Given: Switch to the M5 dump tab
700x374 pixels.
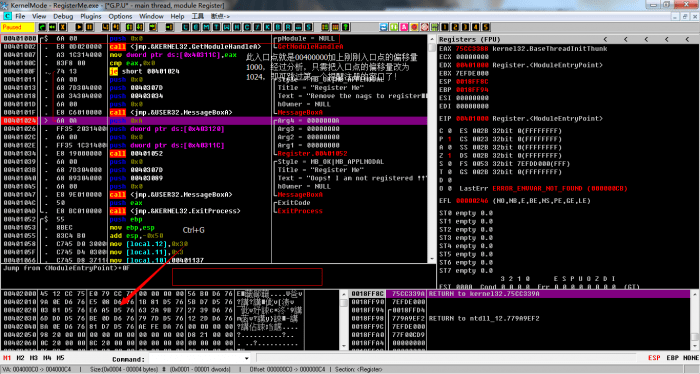Looking at the screenshot, I should (x=60, y=358).
